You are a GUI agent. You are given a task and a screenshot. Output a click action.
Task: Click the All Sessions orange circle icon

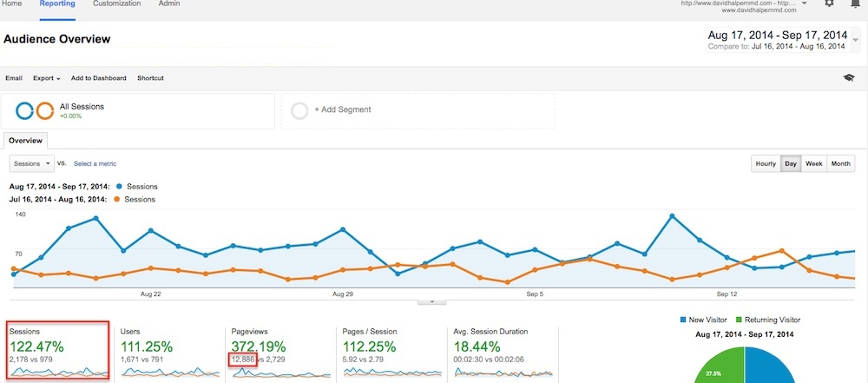[45, 111]
